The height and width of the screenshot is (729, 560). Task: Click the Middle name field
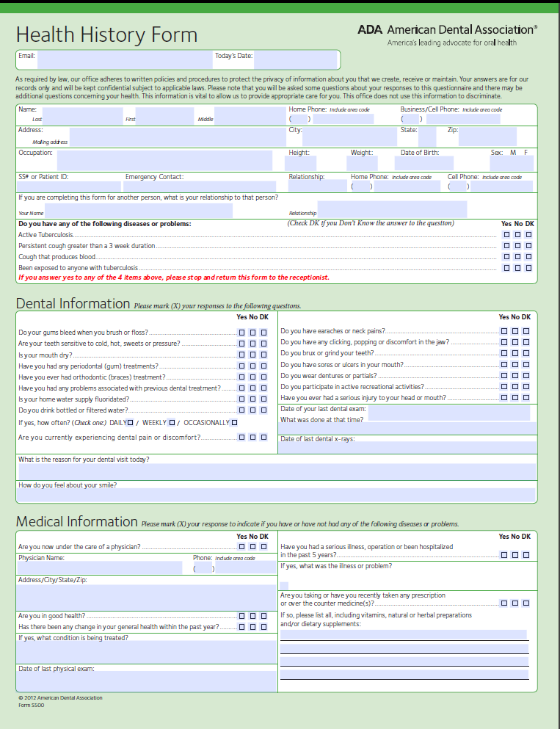(250, 116)
